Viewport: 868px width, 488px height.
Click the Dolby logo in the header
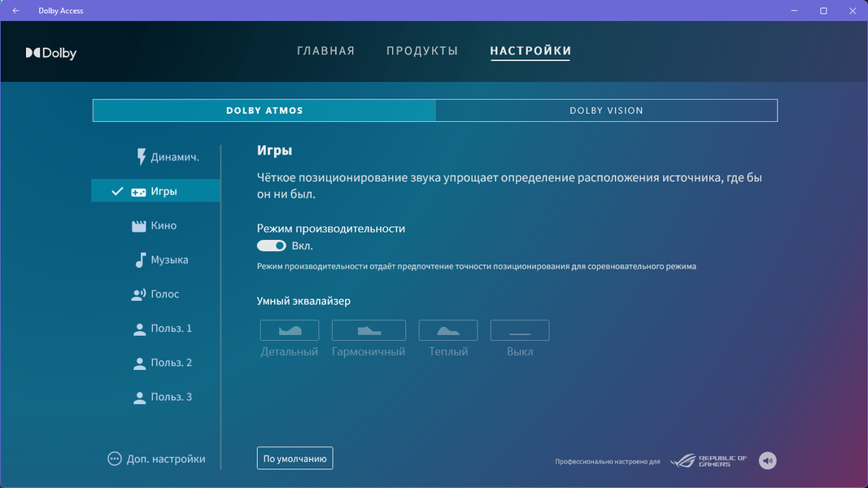point(51,53)
